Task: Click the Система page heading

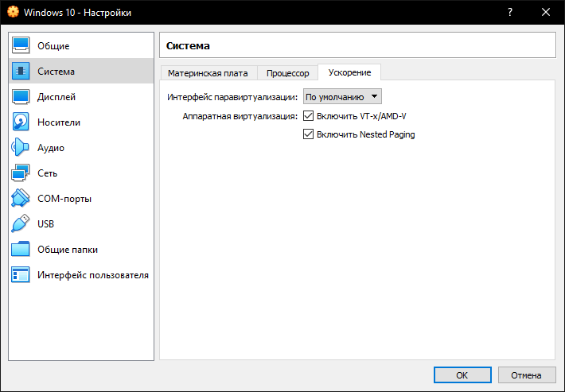Action: [x=188, y=45]
